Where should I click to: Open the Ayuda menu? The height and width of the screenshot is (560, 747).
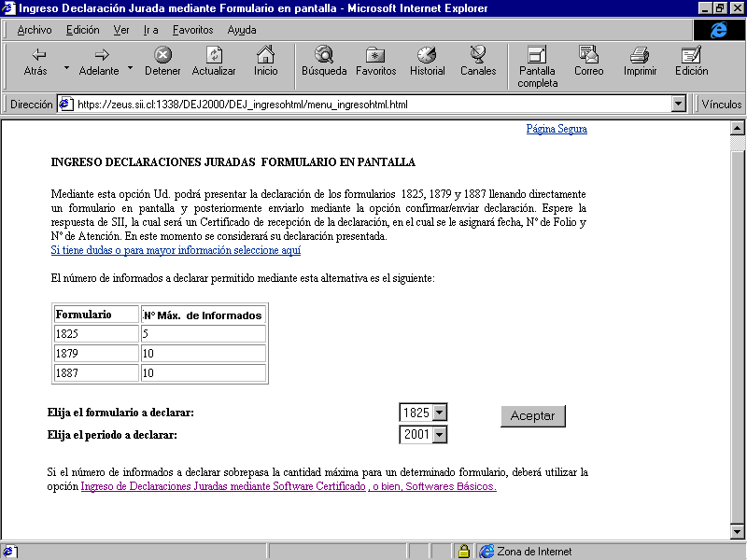(x=242, y=30)
